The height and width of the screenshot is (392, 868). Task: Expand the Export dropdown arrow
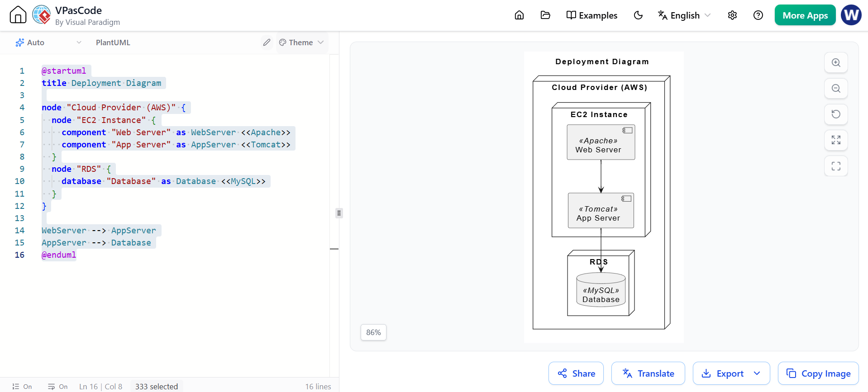757,373
